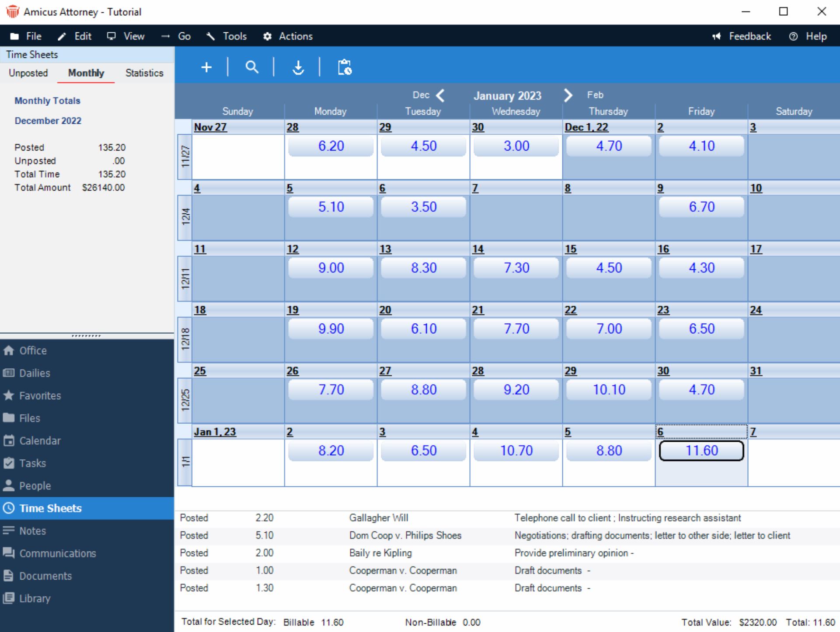The width and height of the screenshot is (840, 632).
Task: Select Time Sheets in the sidebar
Action: 87,508
